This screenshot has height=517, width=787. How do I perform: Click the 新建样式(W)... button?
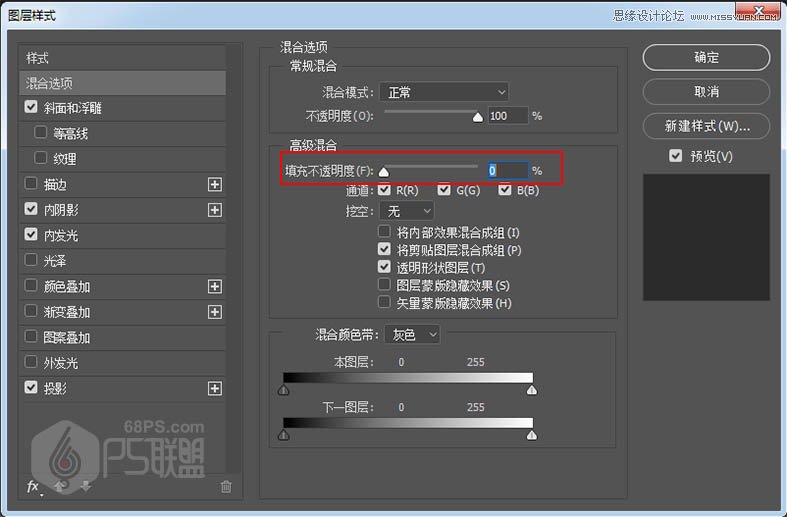706,127
